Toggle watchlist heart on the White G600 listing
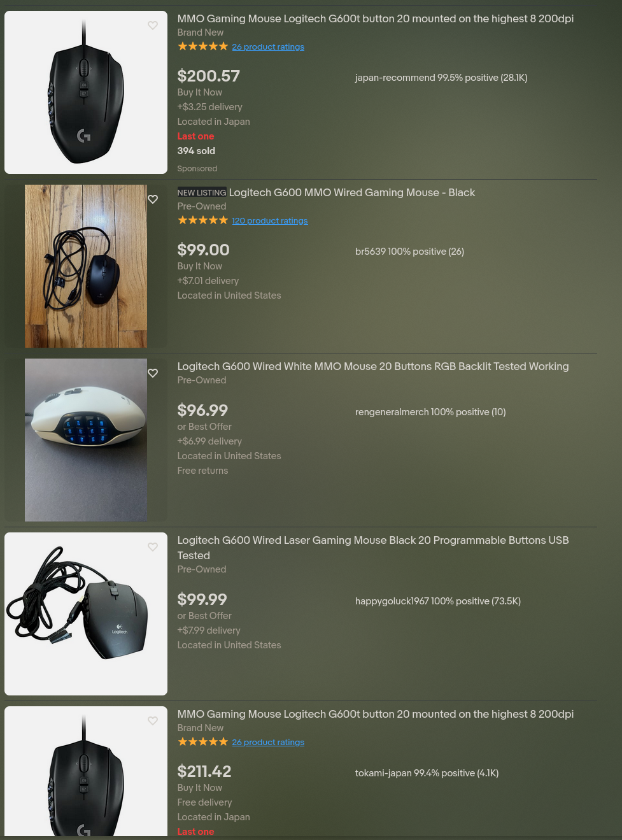Viewport: 622px width, 840px height. 153,373
